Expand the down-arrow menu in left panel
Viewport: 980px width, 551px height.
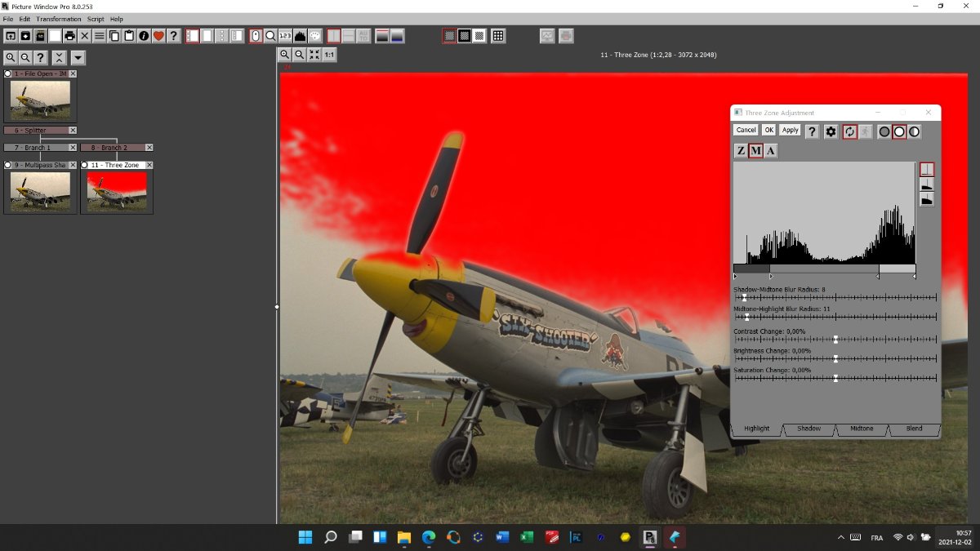(x=78, y=58)
